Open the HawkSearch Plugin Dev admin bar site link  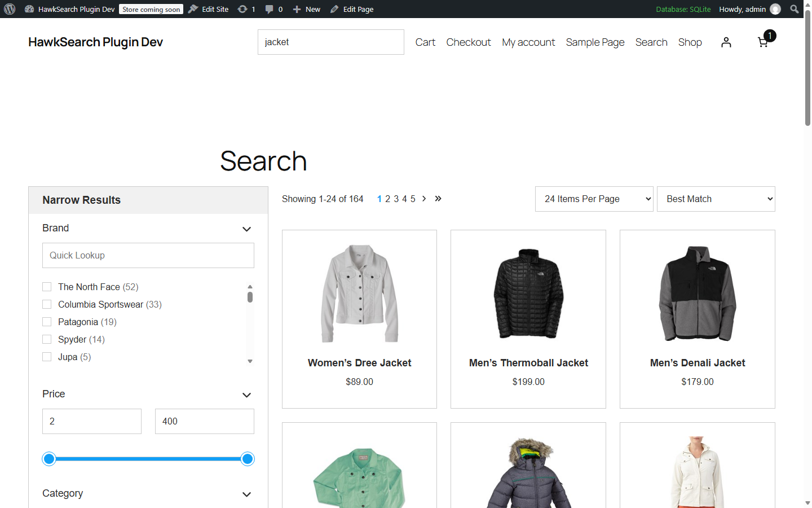pyautogui.click(x=70, y=9)
